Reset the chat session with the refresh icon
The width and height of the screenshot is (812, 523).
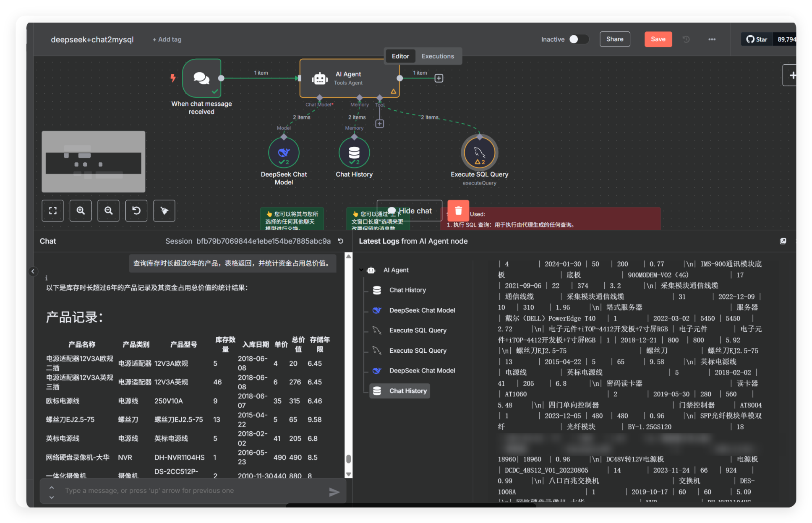click(x=340, y=241)
